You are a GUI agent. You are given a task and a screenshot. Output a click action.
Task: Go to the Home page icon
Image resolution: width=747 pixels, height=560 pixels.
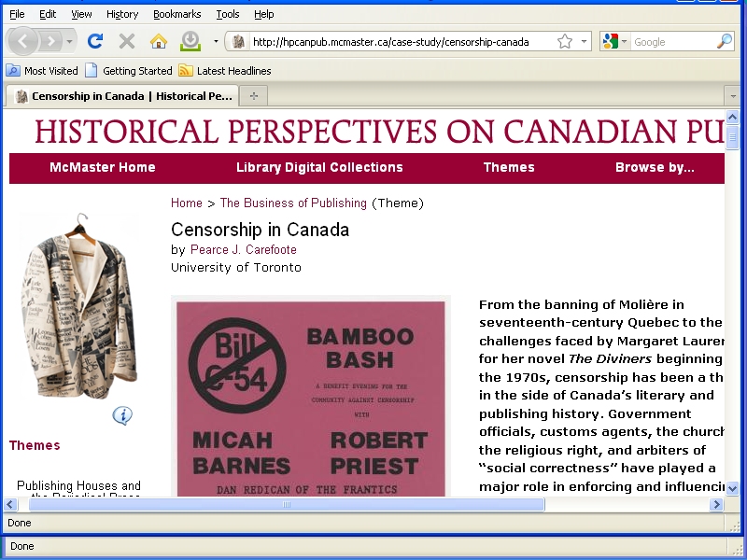pyautogui.click(x=159, y=41)
